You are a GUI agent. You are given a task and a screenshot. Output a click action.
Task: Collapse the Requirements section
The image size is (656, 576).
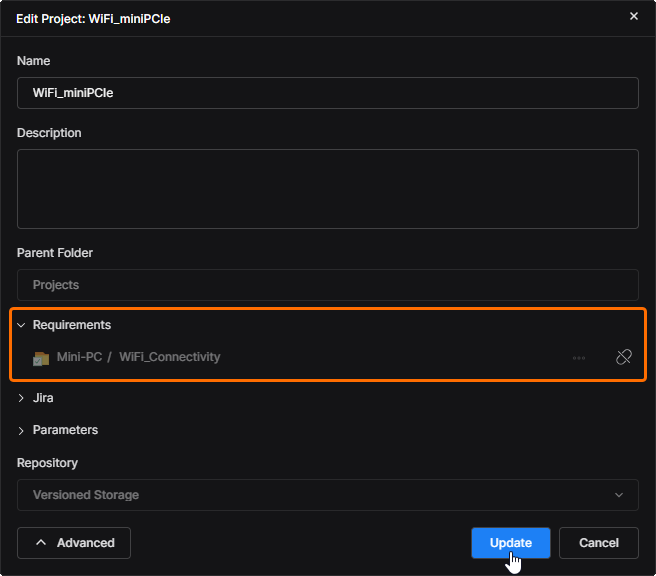pos(21,325)
